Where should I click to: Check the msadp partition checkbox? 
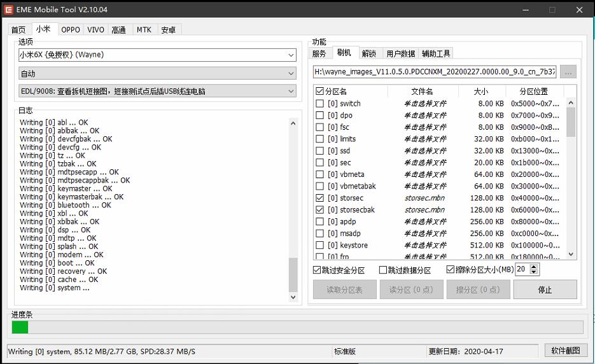320,233
